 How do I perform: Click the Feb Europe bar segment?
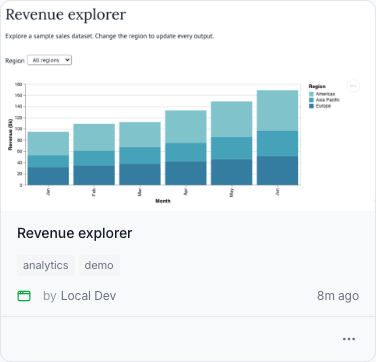(94, 175)
